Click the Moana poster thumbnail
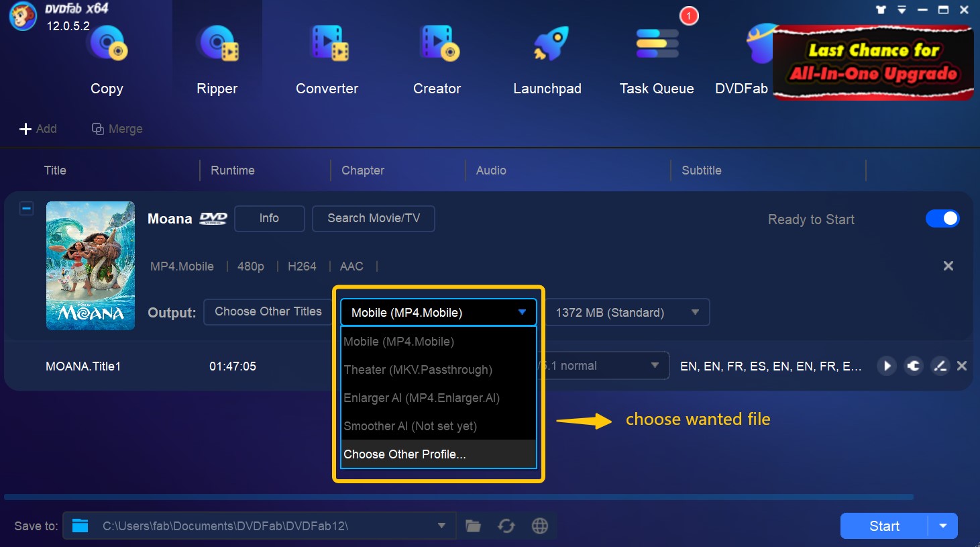Viewport: 980px width, 547px height. pyautogui.click(x=91, y=266)
